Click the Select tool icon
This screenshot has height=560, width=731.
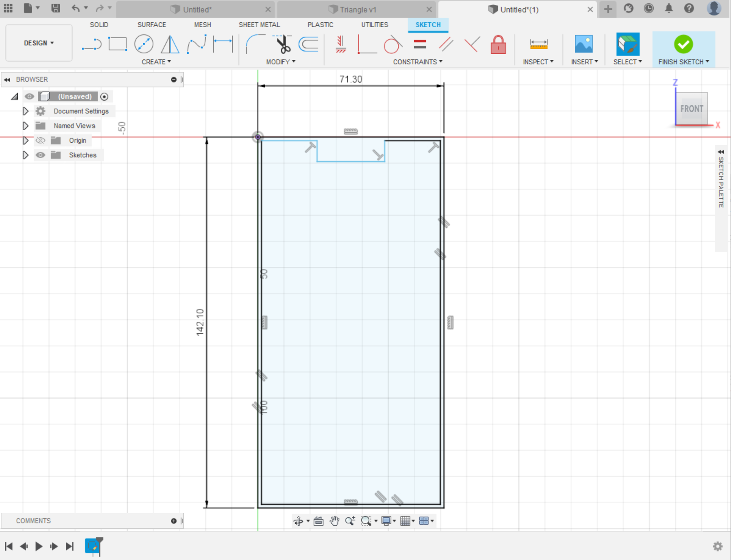tap(628, 44)
